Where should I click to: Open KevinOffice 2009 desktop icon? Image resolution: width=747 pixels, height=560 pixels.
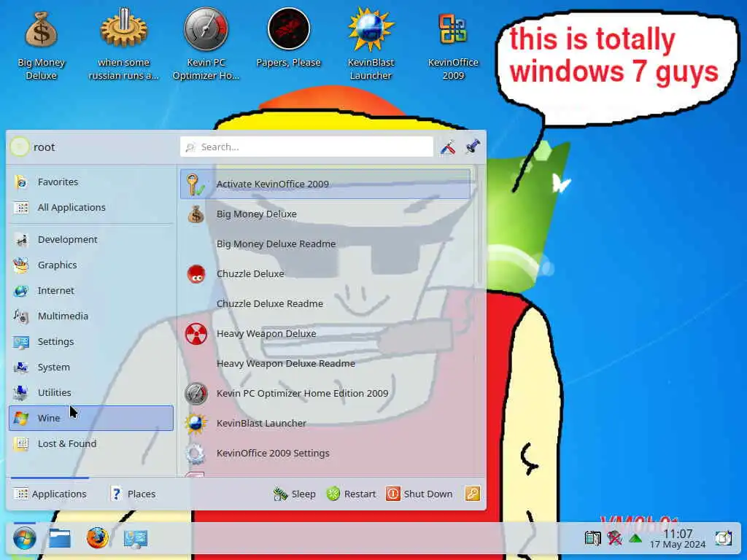click(x=453, y=44)
